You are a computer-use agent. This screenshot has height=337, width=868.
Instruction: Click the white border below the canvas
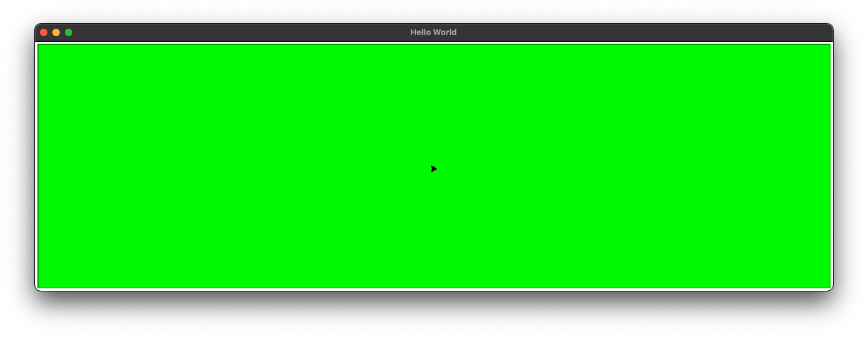(434, 289)
